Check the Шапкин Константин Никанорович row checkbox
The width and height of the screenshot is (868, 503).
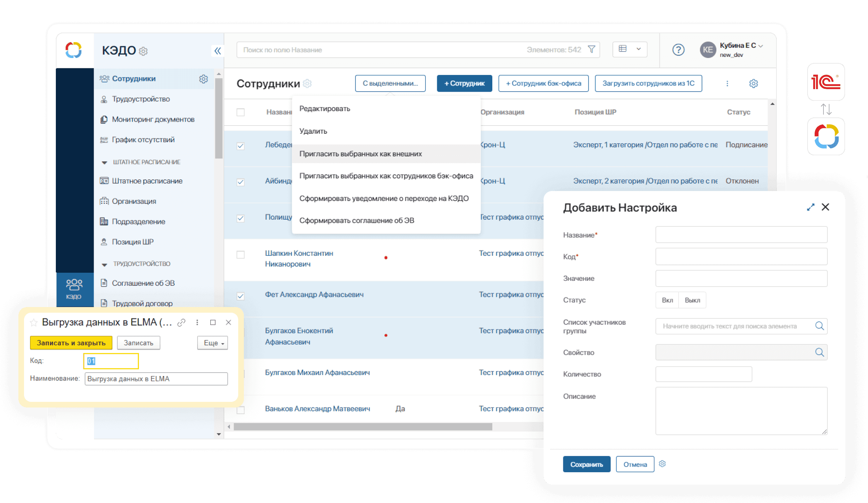tap(241, 255)
